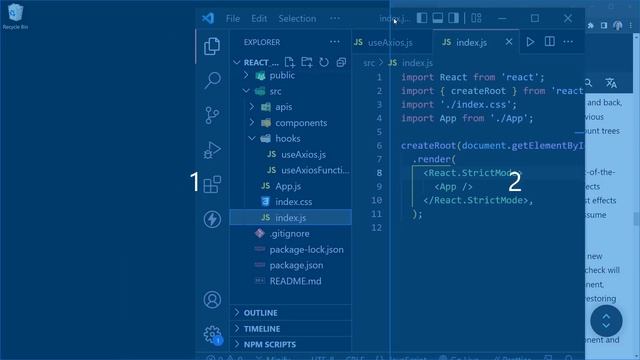Open the browser extensions puzzle icon

(590, 25)
